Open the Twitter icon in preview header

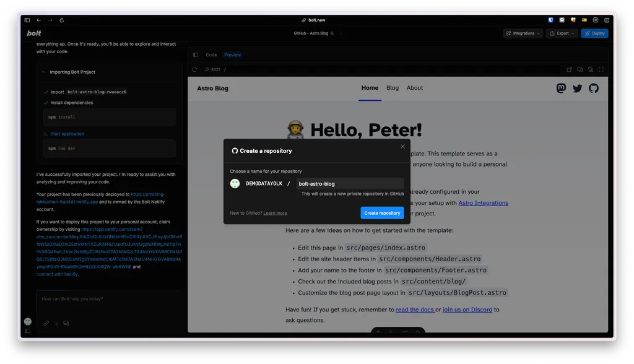(x=578, y=88)
